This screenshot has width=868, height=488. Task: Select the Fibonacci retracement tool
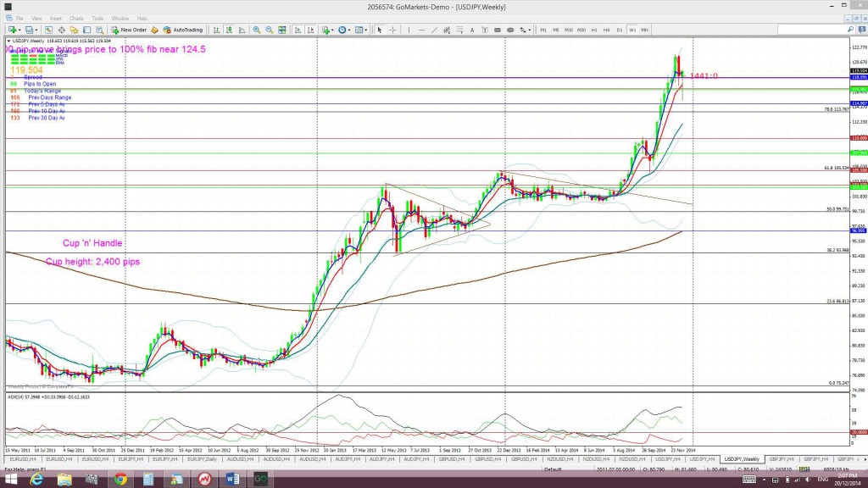click(459, 30)
